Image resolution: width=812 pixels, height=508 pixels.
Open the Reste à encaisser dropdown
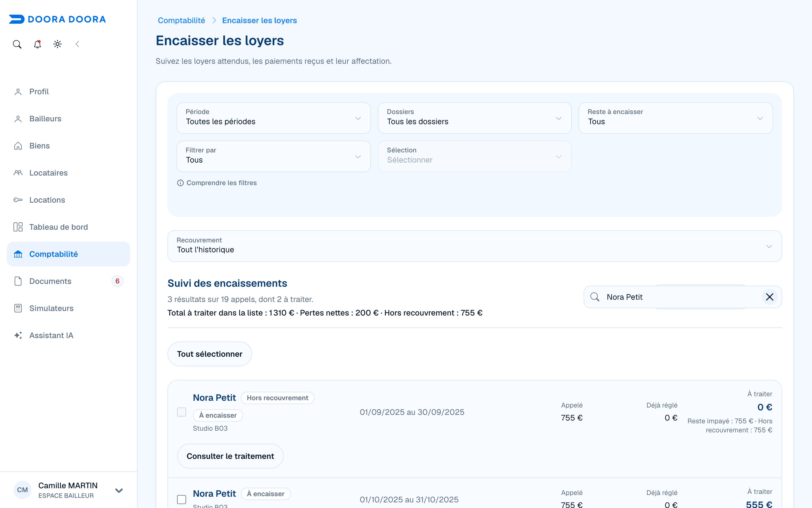(x=676, y=118)
